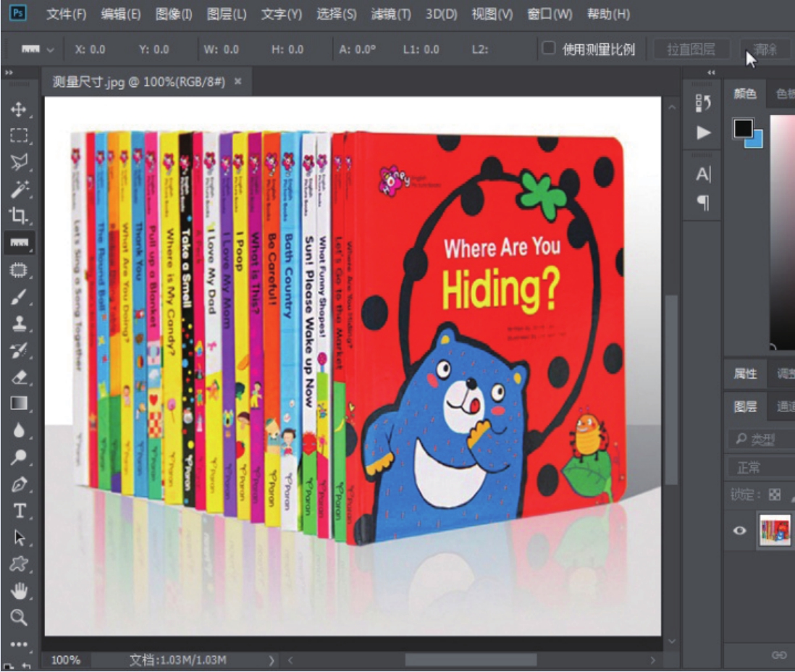Click the vertical scrollbar down arrow
Viewport: 795px width, 672px height.
pyautogui.click(x=672, y=642)
